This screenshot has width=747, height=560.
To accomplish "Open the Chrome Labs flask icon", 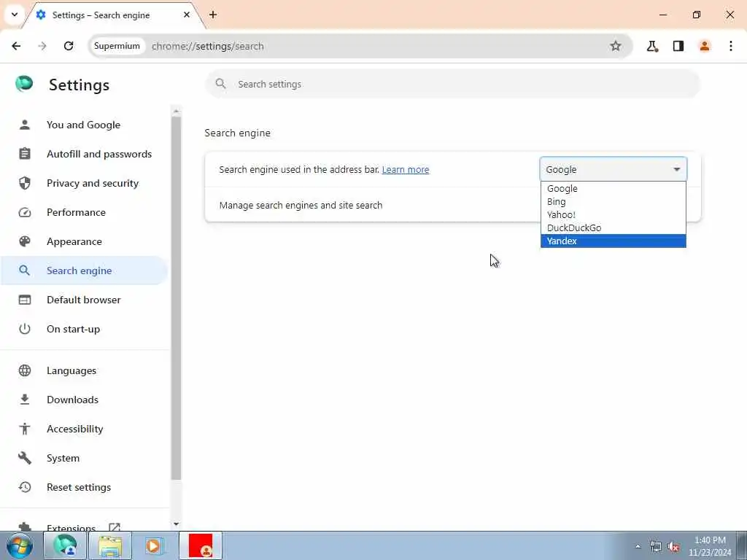I will click(x=652, y=46).
